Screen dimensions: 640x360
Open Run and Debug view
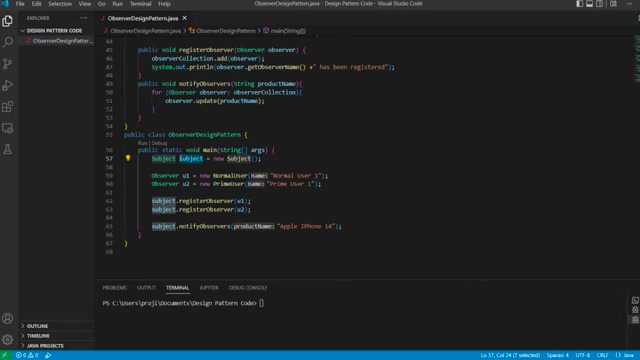pos(7,85)
